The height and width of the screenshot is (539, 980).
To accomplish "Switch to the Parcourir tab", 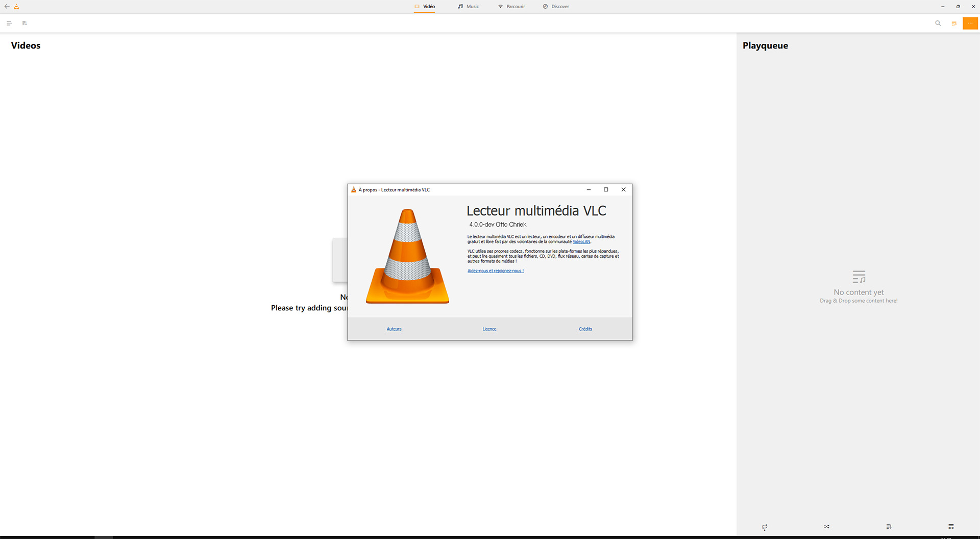I will (511, 7).
